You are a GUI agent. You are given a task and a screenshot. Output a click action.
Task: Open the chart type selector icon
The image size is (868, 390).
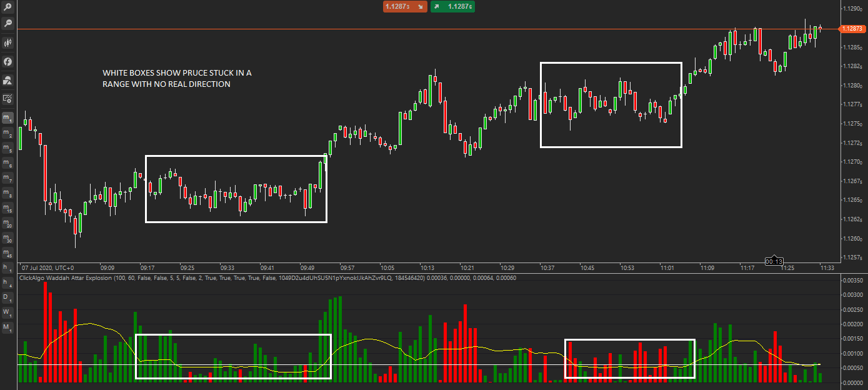7,42
